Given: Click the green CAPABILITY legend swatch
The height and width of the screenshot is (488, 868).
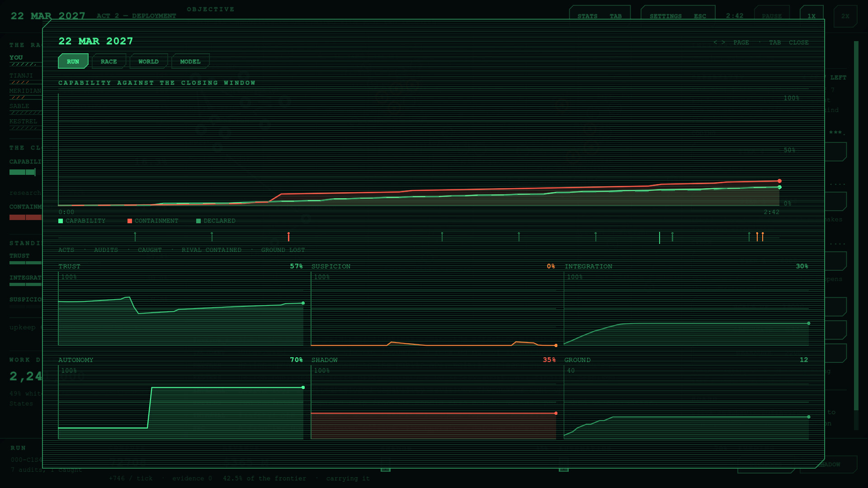Looking at the screenshot, I should point(61,221).
